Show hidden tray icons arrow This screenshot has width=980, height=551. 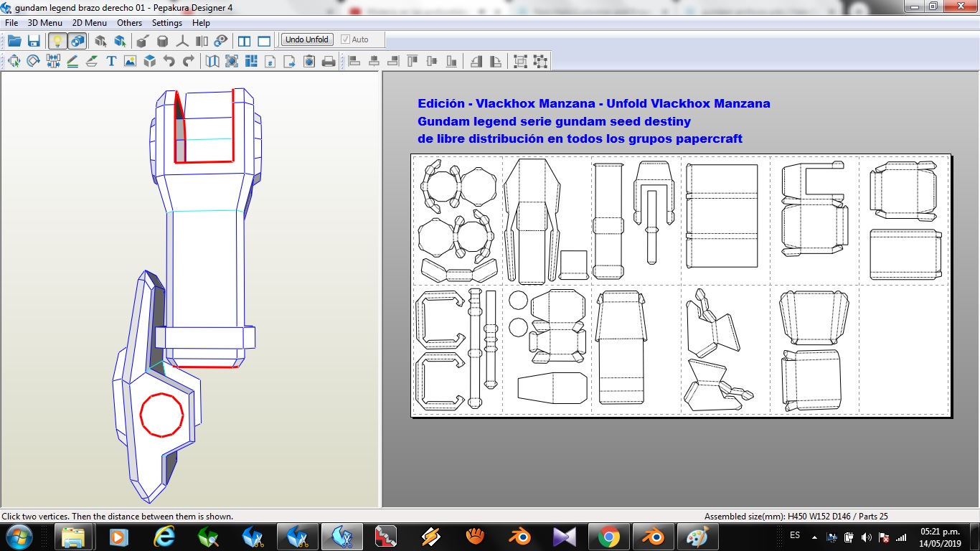click(814, 537)
